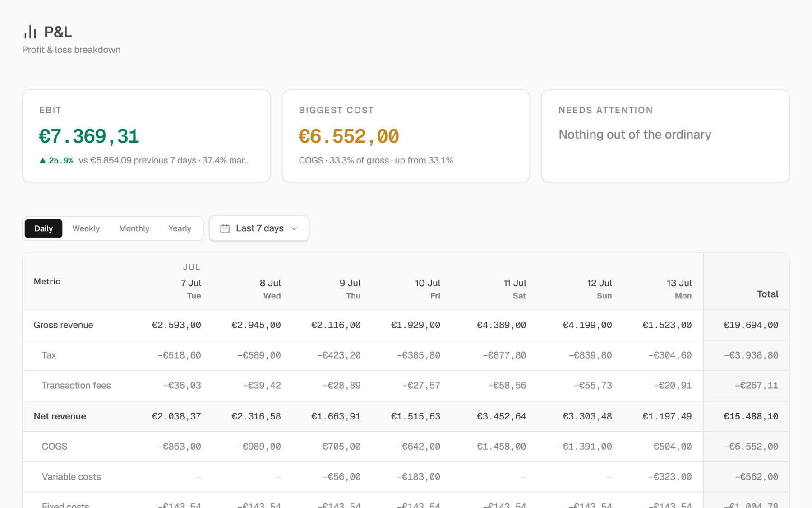Click Gross revenue cell €2.593,00
812x508 pixels.
click(x=176, y=325)
